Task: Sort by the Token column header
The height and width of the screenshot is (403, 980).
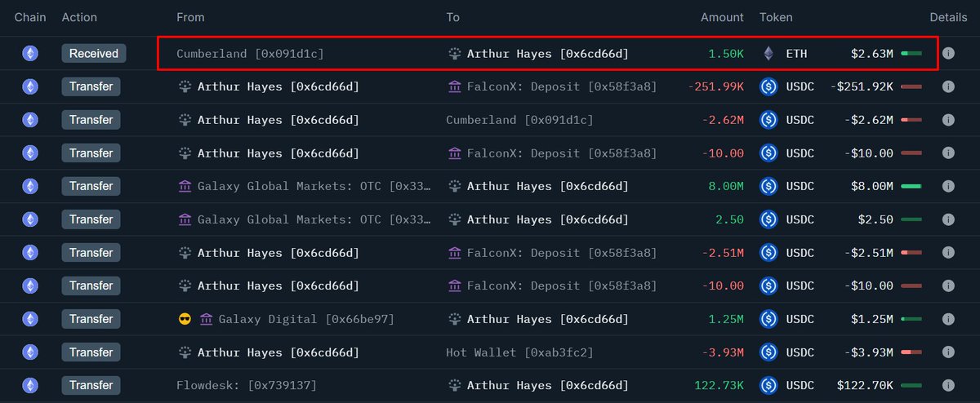Action: click(776, 17)
